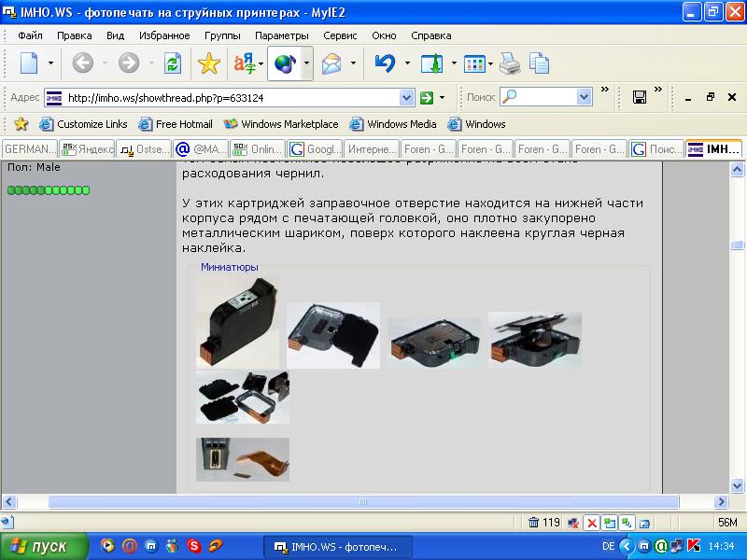
Task: Click the Refresh page toolbar icon
Action: (x=172, y=63)
